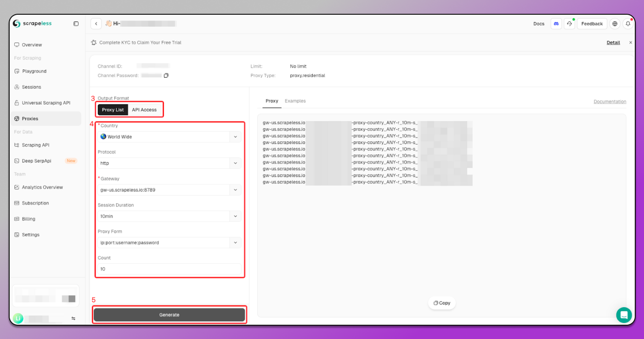This screenshot has width=644, height=339.
Task: Click the No limit value
Action: tap(298, 66)
